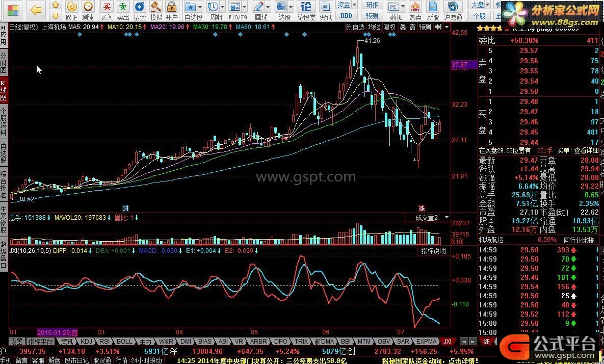604x364 pixels.
Task: Click the 卖出 sell icon
Action: pos(123,10)
